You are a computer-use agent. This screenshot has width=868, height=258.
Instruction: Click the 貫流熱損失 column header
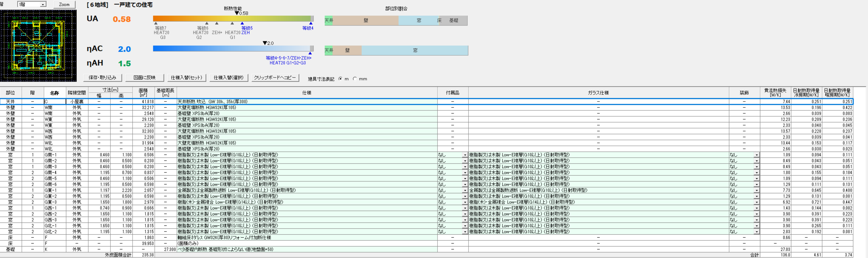coord(775,93)
